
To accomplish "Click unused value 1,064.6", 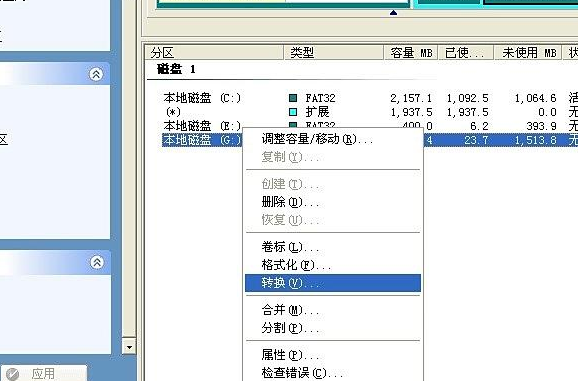I will [535, 98].
